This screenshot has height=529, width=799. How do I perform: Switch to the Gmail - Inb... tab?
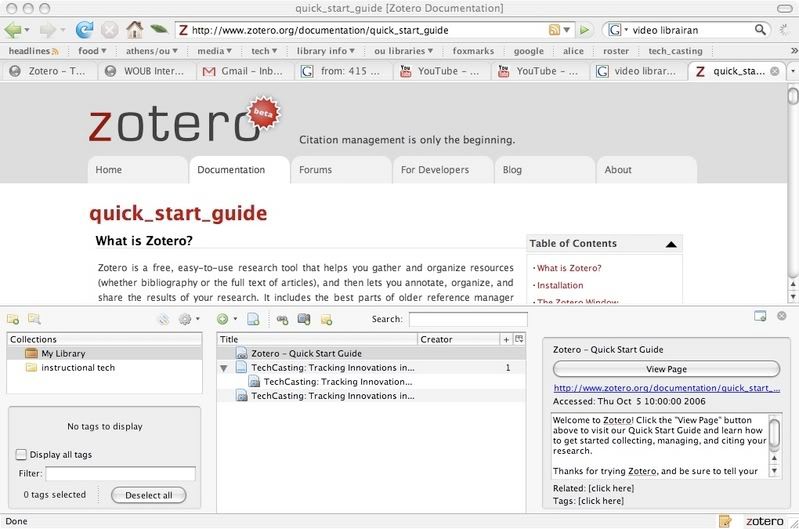pyautogui.click(x=246, y=71)
